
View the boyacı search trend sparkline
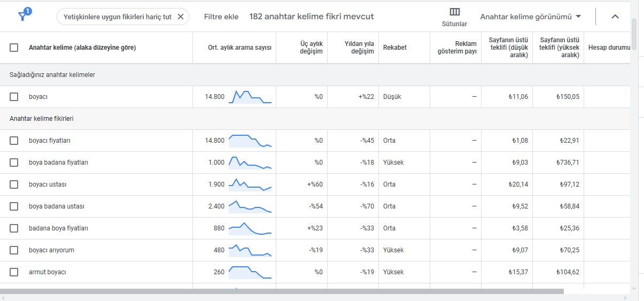pos(250,97)
